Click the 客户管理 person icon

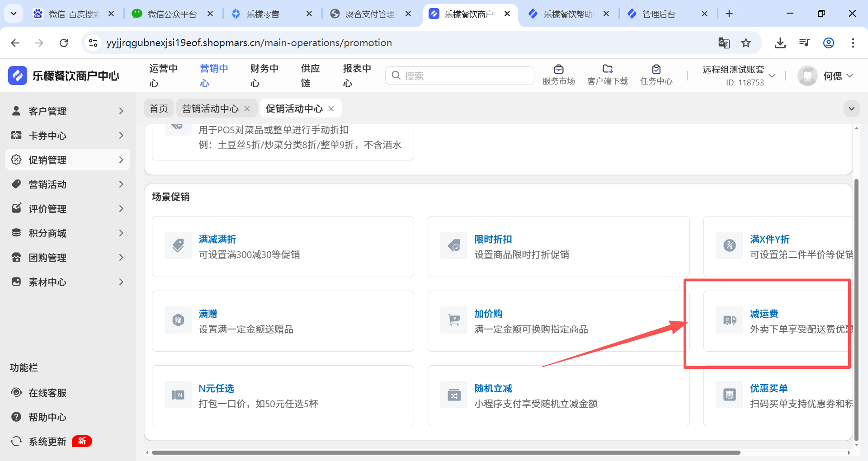(16, 111)
